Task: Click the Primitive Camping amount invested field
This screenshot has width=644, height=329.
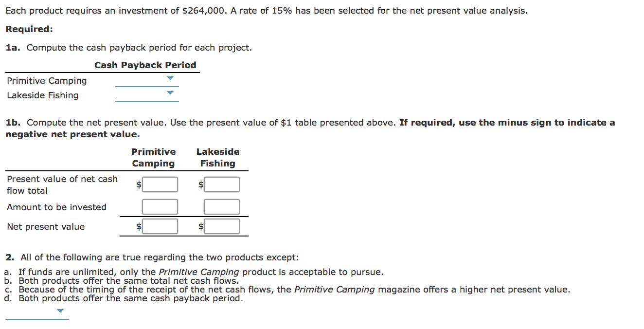Action: point(160,206)
